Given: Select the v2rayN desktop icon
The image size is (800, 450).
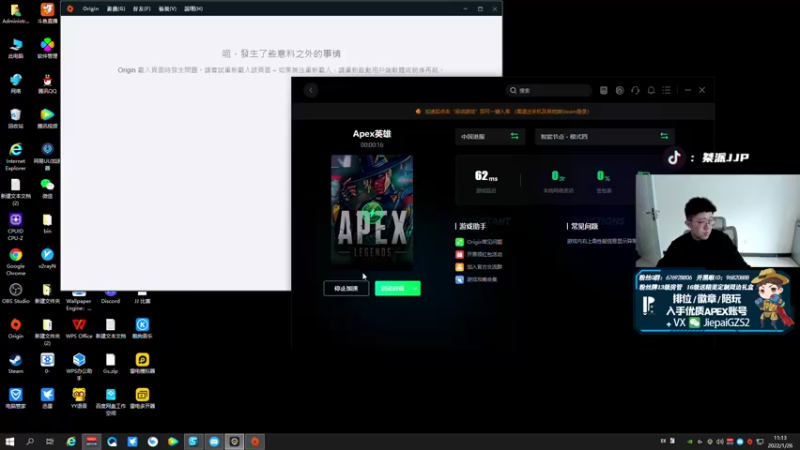Looking at the screenshot, I should [x=47, y=258].
